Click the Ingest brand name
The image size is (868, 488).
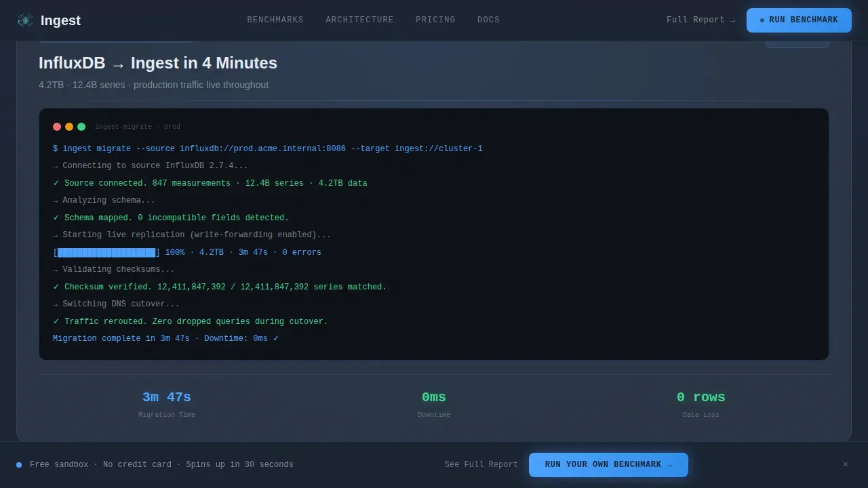(60, 20)
